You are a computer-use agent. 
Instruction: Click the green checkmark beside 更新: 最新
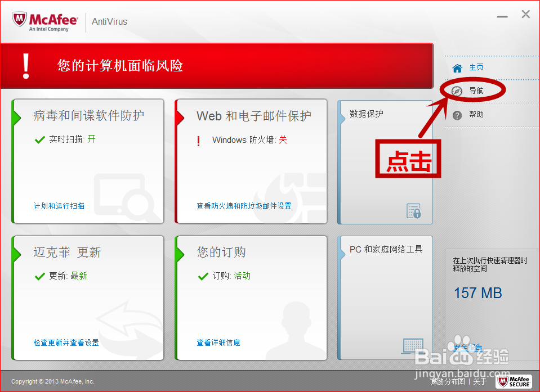tap(40, 276)
